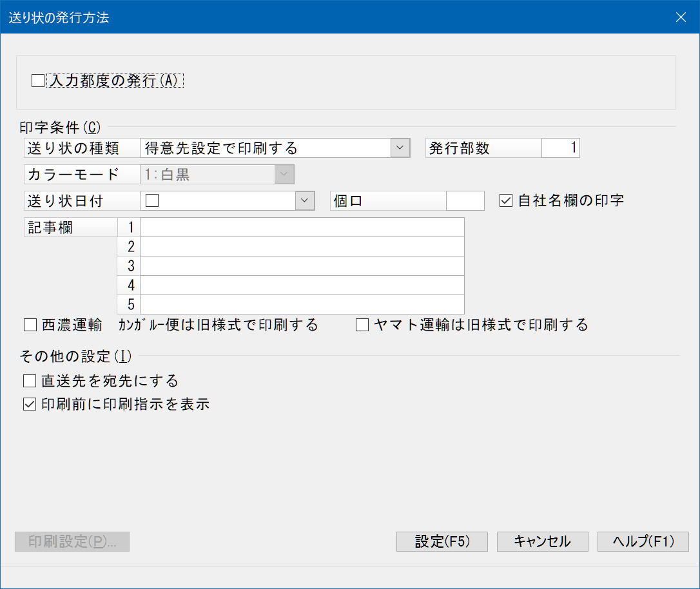This screenshot has width=700, height=589.
Task: Open the 送り状の種類 dropdown
Action: [400, 148]
